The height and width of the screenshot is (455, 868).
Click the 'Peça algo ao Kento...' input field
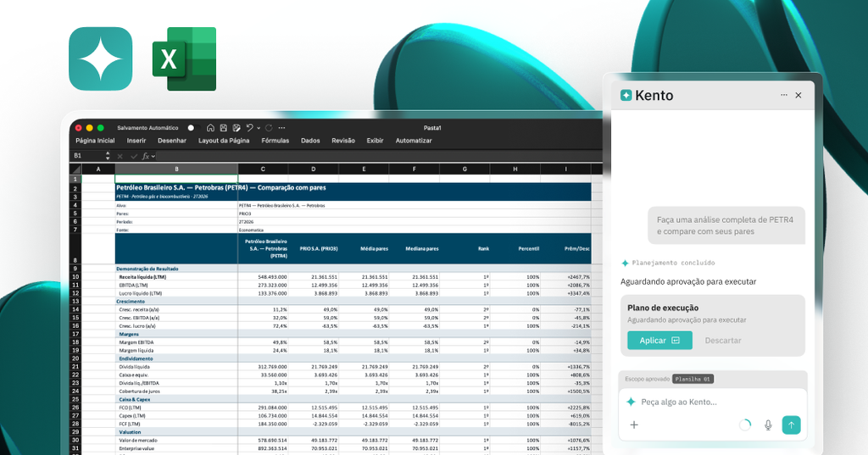pyautogui.click(x=712, y=402)
